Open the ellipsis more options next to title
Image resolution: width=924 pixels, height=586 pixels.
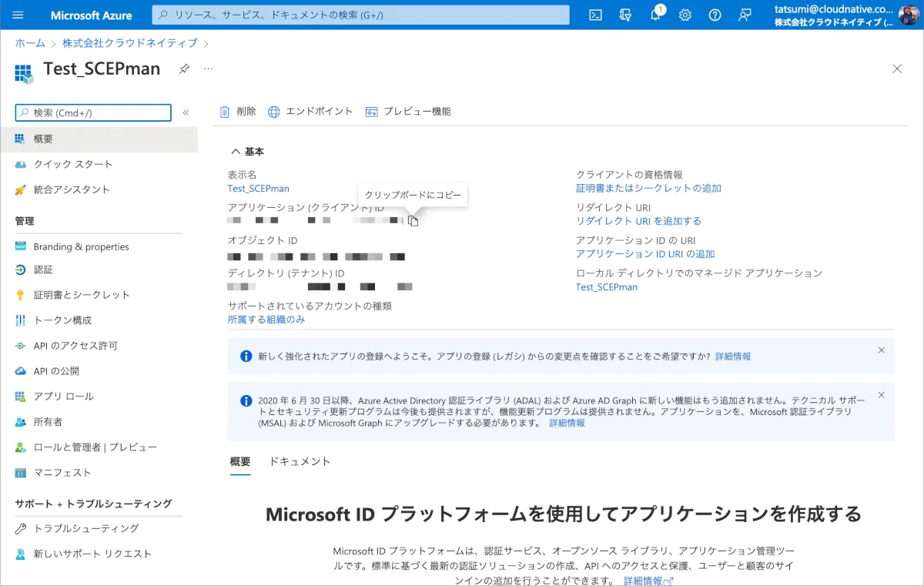click(x=208, y=69)
